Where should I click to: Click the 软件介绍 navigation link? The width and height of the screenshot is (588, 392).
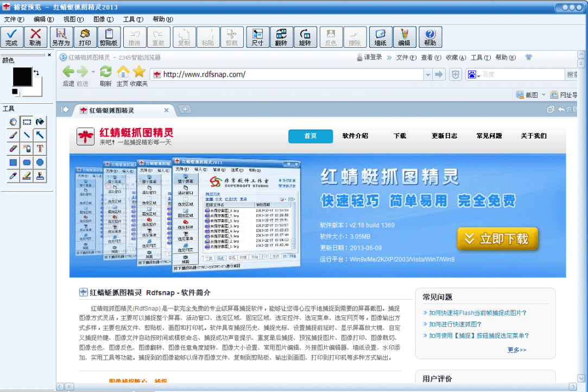tap(355, 136)
